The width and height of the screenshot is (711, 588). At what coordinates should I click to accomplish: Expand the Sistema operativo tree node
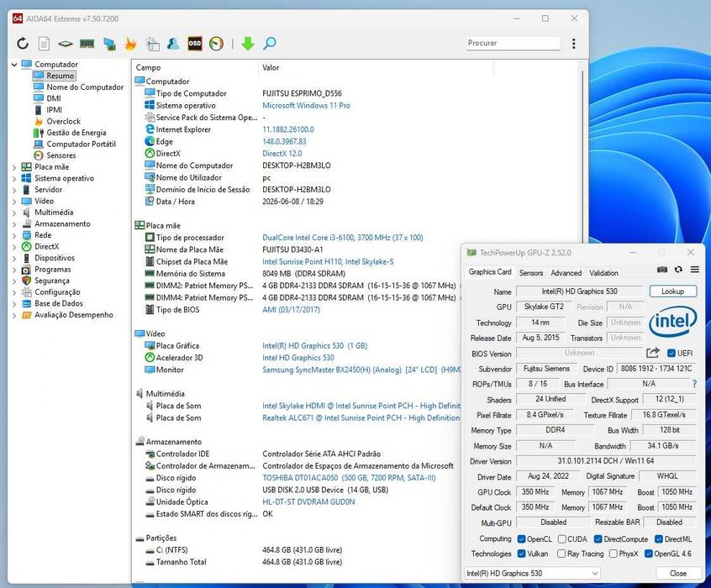click(x=14, y=179)
